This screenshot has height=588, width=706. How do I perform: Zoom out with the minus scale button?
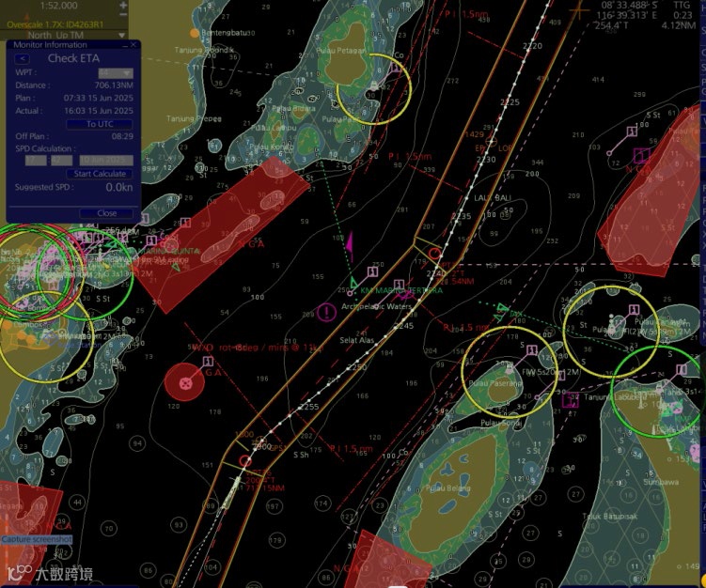pyautogui.click(x=123, y=15)
